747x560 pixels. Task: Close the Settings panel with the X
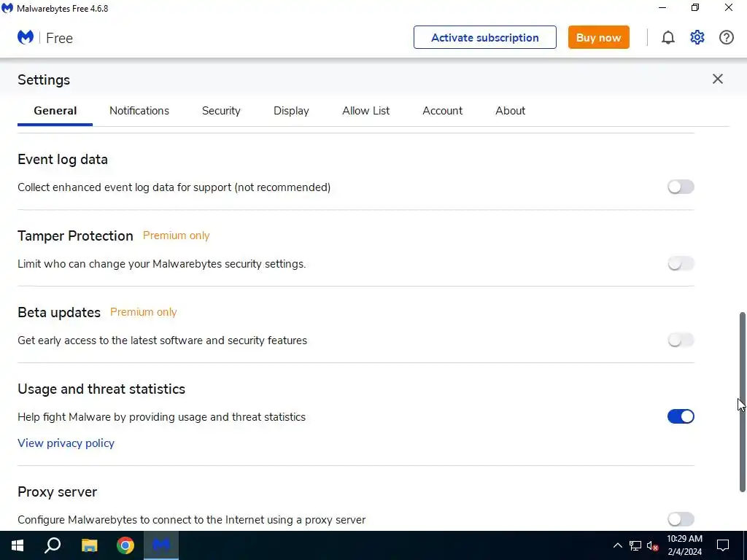pyautogui.click(x=718, y=79)
